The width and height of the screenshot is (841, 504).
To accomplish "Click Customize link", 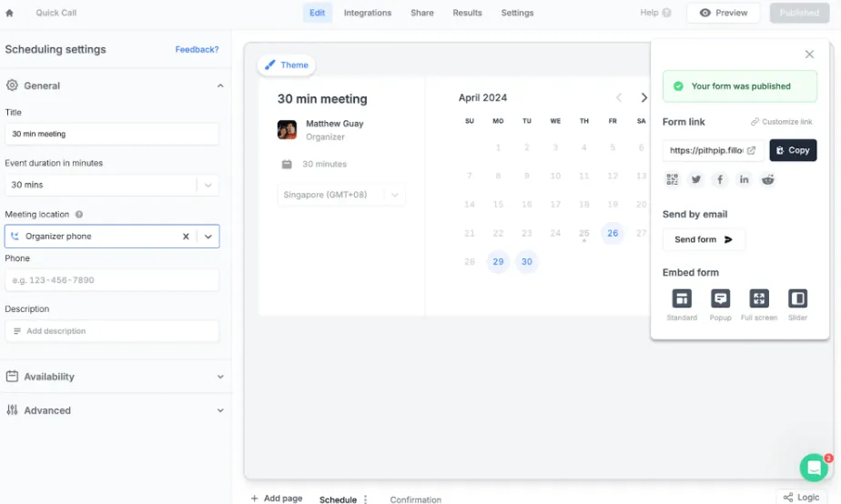I will (x=782, y=122).
